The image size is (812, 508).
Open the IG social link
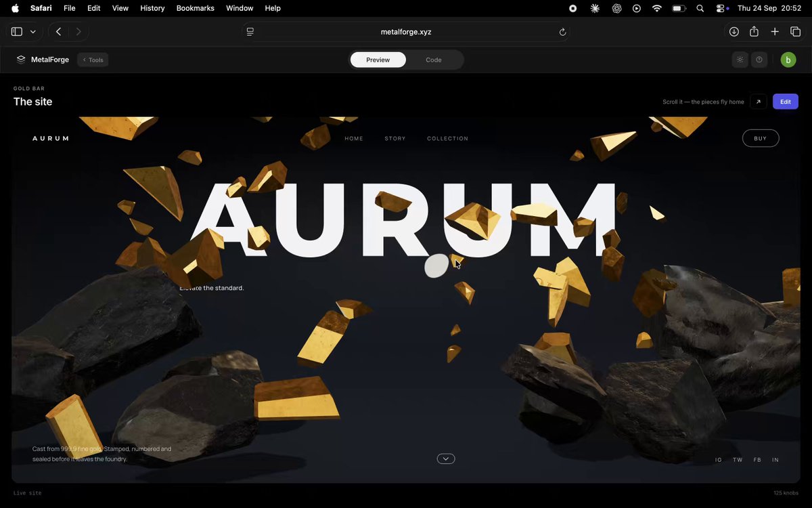(719, 460)
